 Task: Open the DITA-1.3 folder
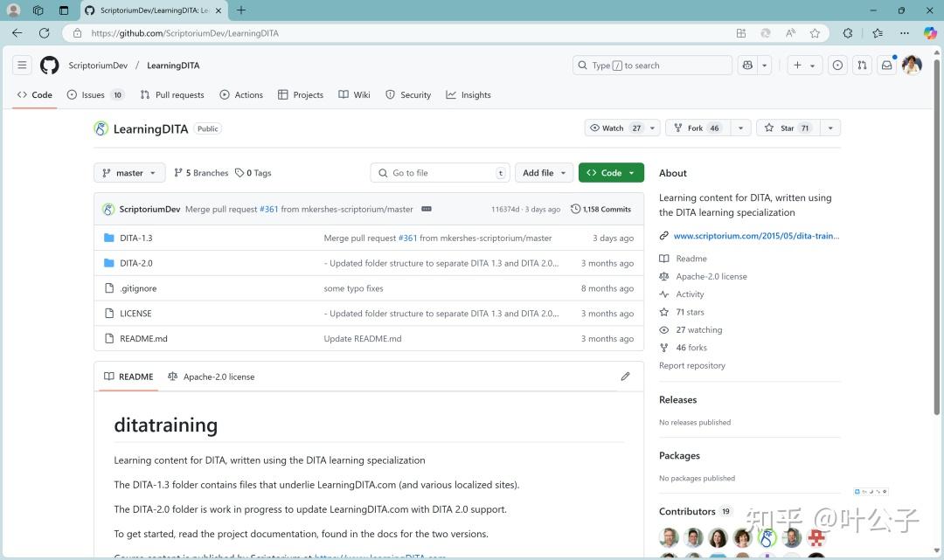[x=136, y=238]
